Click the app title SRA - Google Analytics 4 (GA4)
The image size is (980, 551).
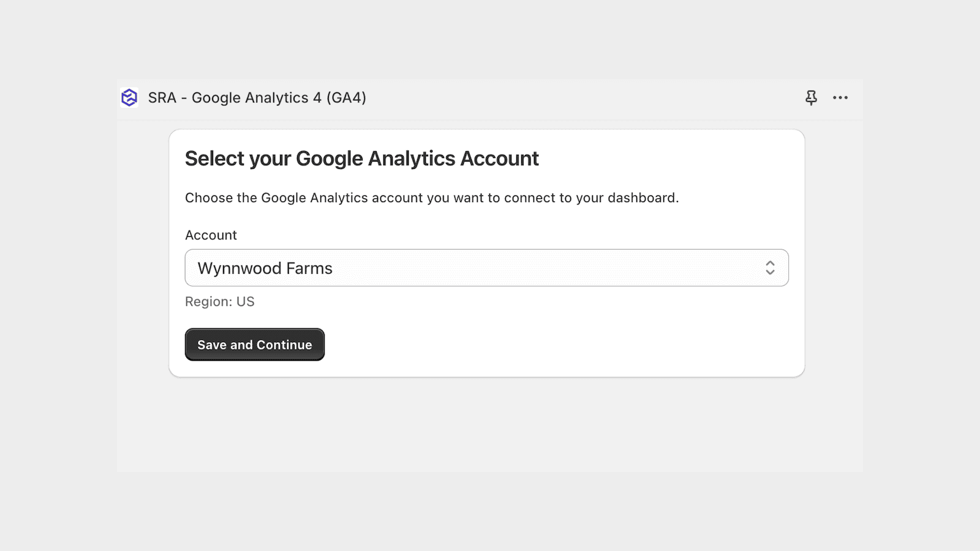(257, 98)
